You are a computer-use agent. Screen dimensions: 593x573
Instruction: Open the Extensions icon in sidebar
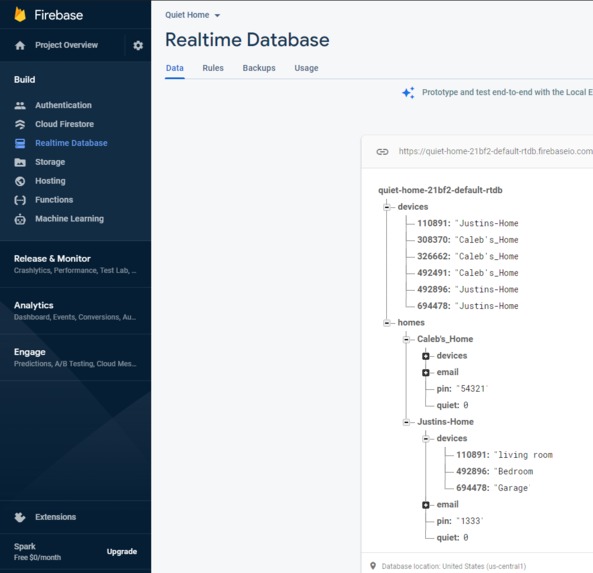(x=20, y=517)
